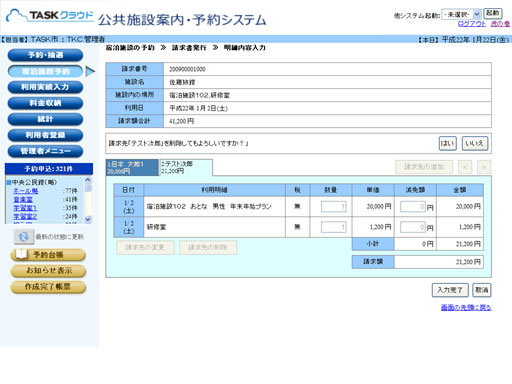This screenshot has height=384, width=512.
Task: Click quantity field in 研修室 row
Action: (x=334, y=227)
